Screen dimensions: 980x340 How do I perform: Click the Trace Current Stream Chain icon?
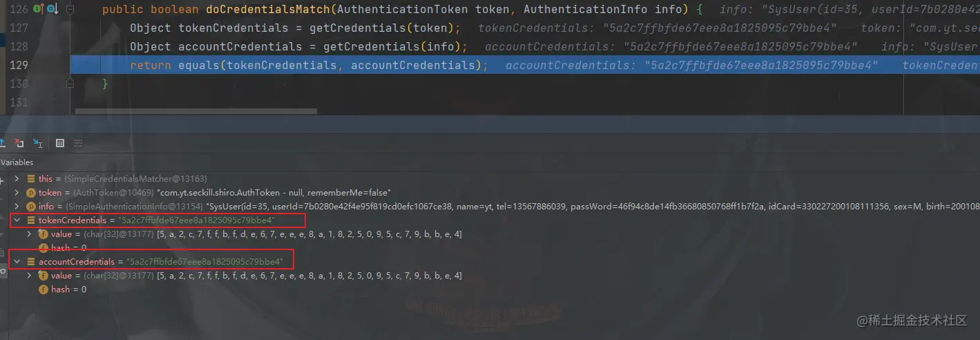pos(78,143)
